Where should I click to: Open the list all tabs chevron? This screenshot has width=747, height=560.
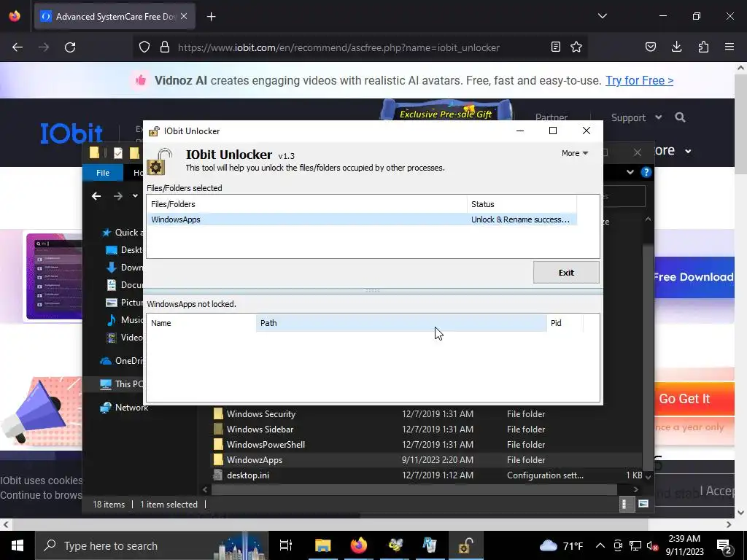click(603, 16)
